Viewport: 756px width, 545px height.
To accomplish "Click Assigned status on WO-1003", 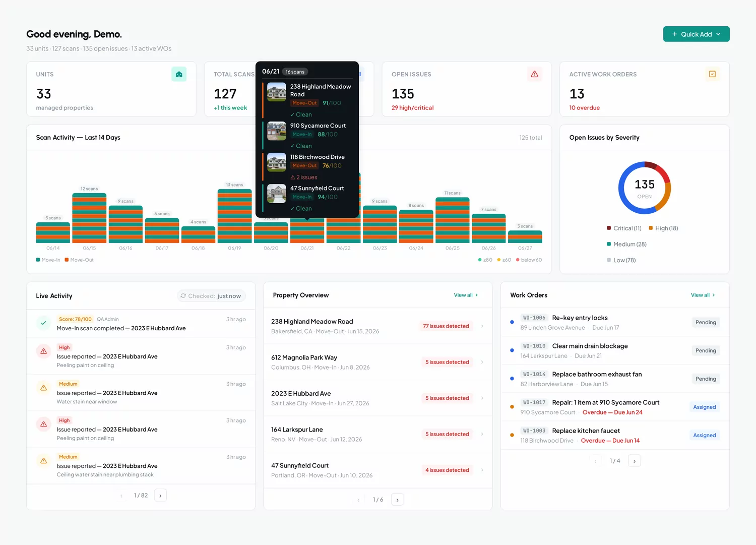I will pyautogui.click(x=705, y=435).
